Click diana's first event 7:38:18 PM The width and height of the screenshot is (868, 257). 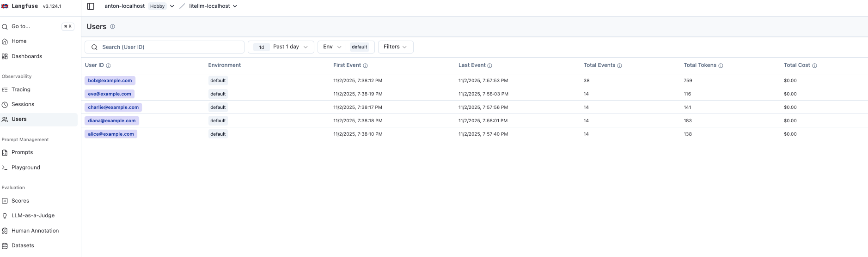pos(358,121)
